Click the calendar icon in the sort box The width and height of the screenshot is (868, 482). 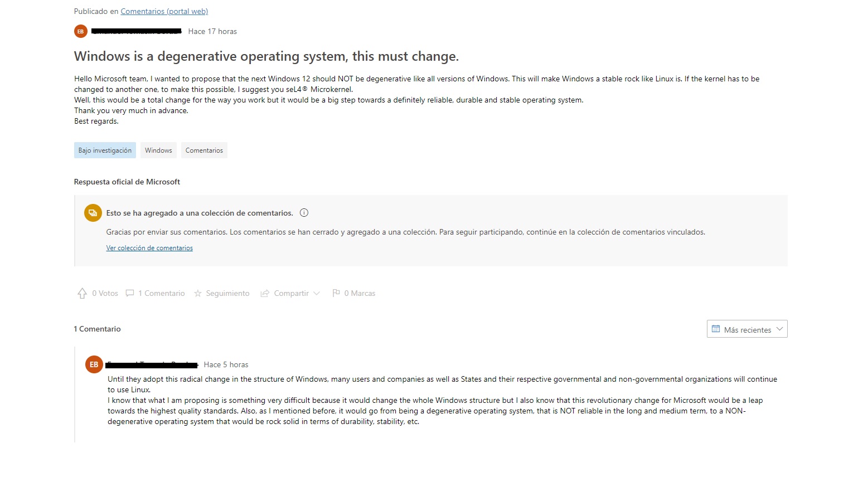tap(716, 329)
